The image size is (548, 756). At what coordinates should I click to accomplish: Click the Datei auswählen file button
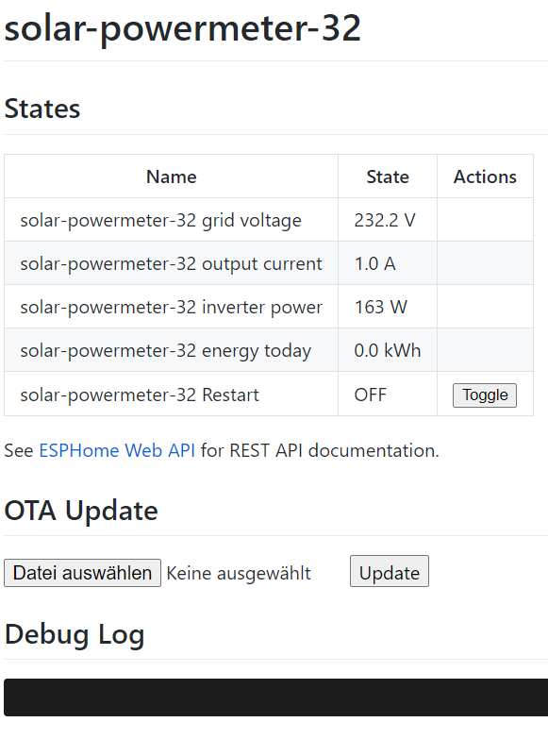[x=82, y=573]
